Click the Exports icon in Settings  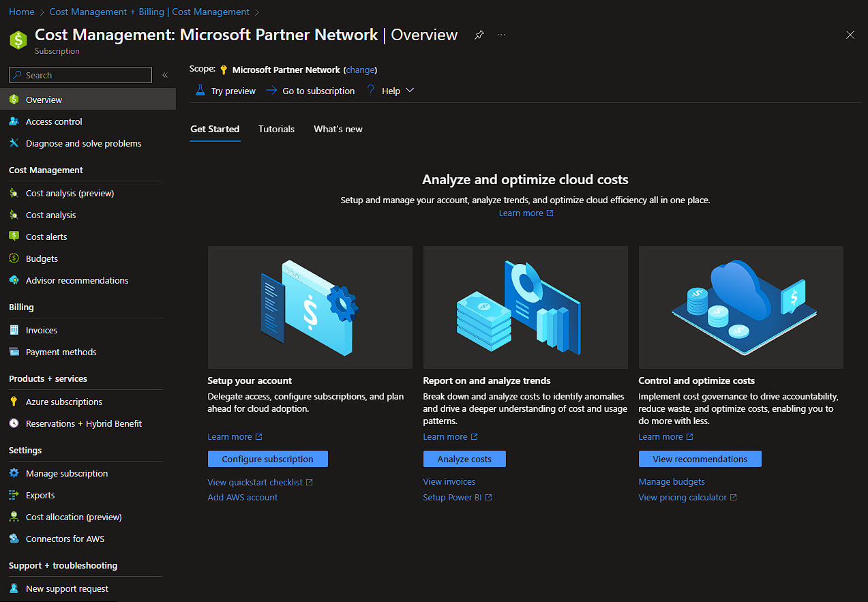[14, 495]
